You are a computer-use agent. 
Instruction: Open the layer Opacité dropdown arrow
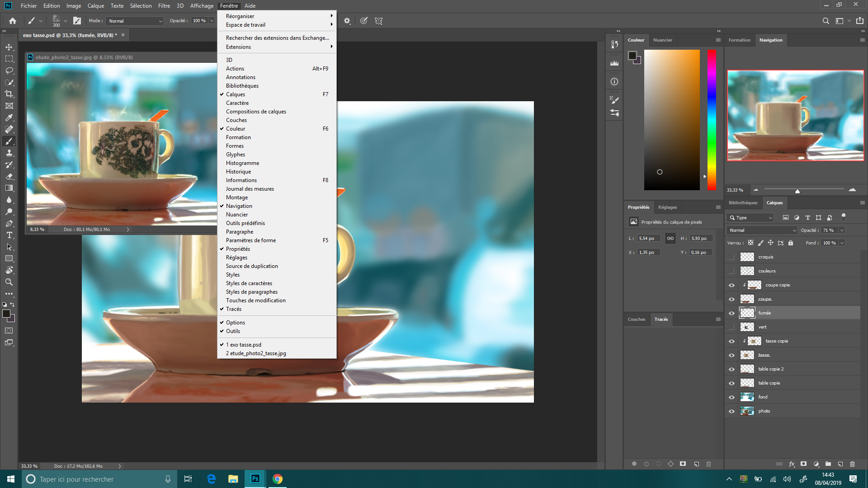pyautogui.click(x=842, y=230)
